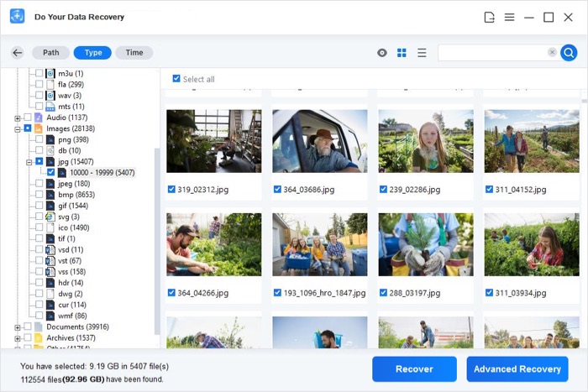
Task: Tick the png (398) checkbox
Action: click(x=39, y=139)
